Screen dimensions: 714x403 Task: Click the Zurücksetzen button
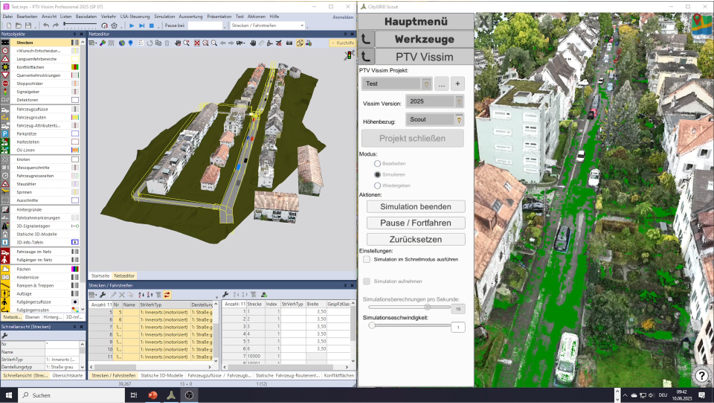(x=416, y=240)
